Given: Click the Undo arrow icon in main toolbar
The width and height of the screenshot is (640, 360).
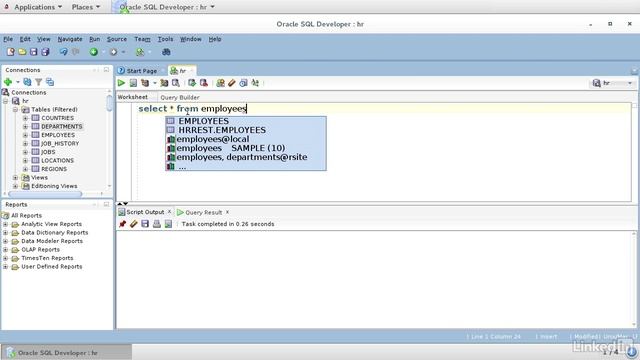Looking at the screenshot, I should (63, 52).
